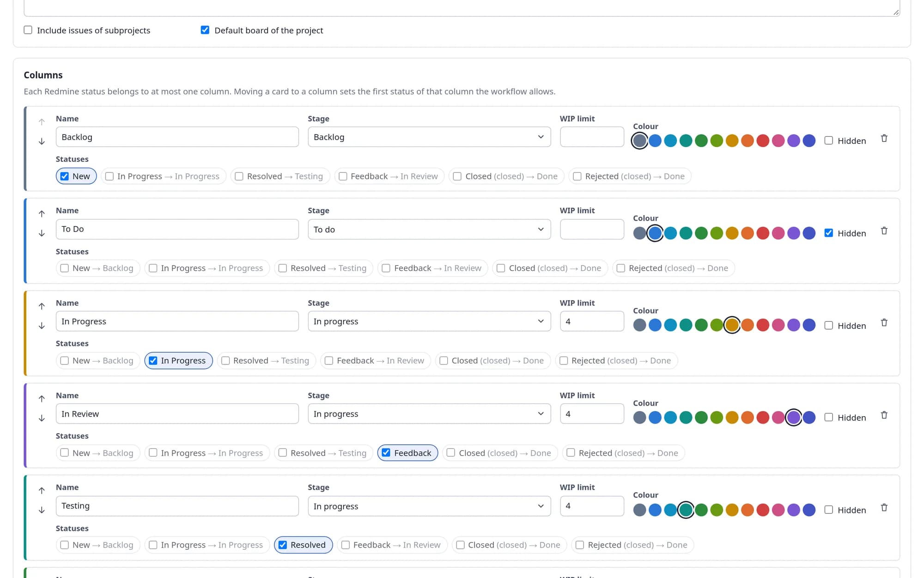Uncheck Resolved status in Testing column

click(283, 545)
